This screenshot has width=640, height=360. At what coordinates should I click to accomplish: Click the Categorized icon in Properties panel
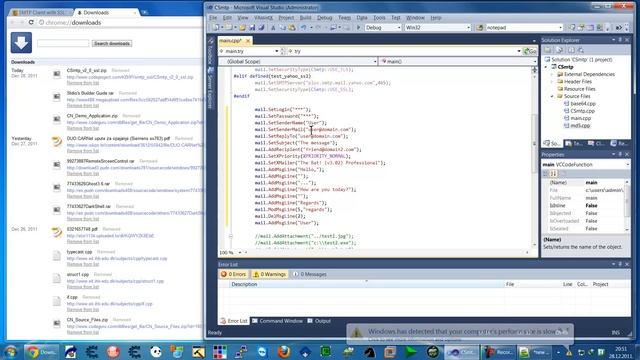pyautogui.click(x=546, y=174)
